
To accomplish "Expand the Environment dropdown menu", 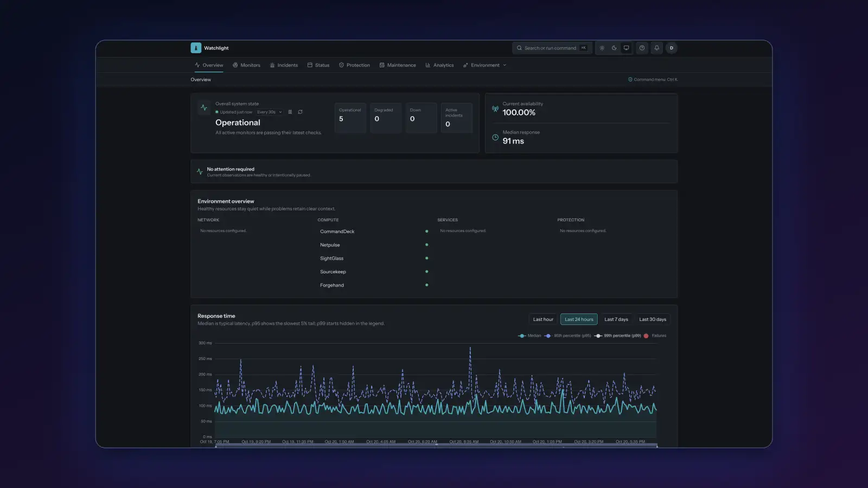I will (484, 65).
